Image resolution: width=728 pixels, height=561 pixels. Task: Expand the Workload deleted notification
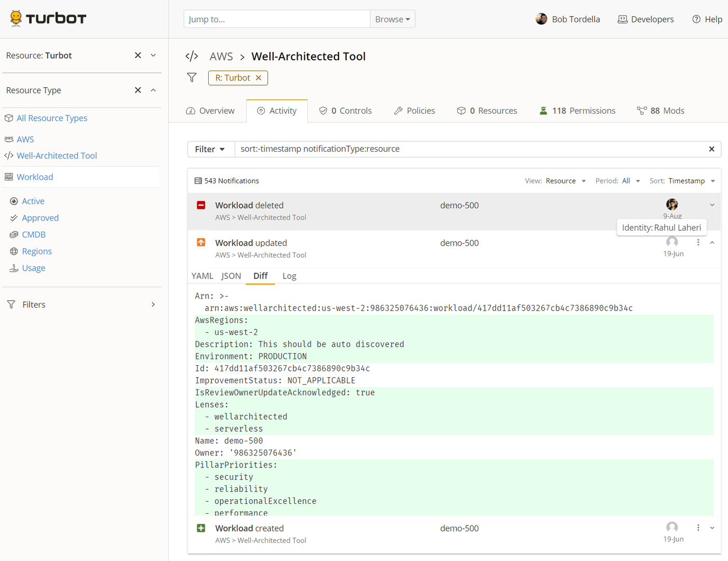pyautogui.click(x=712, y=205)
